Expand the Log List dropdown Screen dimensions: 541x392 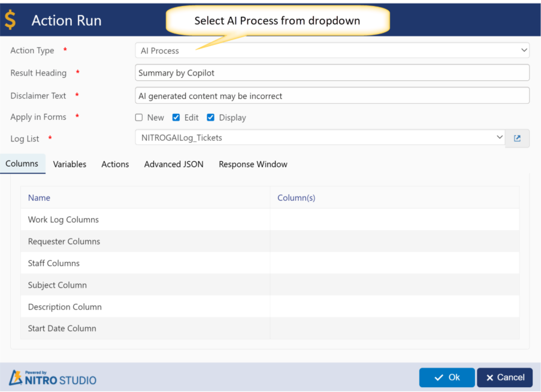pos(320,138)
